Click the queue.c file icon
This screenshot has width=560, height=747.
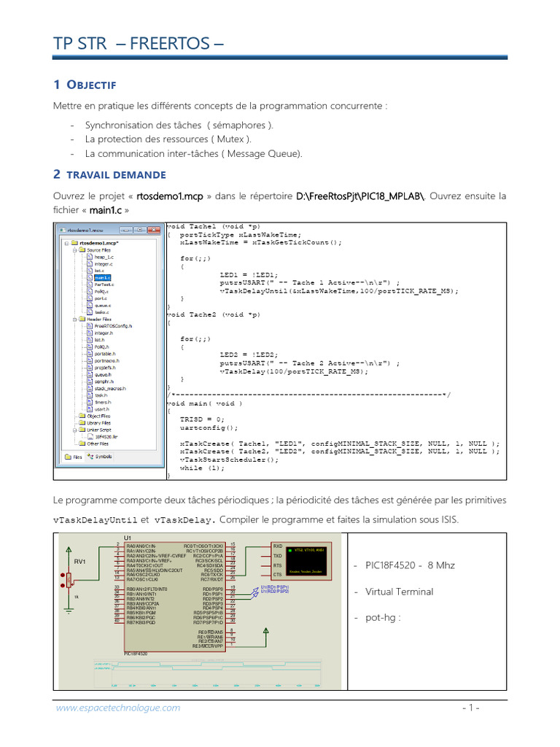click(x=90, y=306)
